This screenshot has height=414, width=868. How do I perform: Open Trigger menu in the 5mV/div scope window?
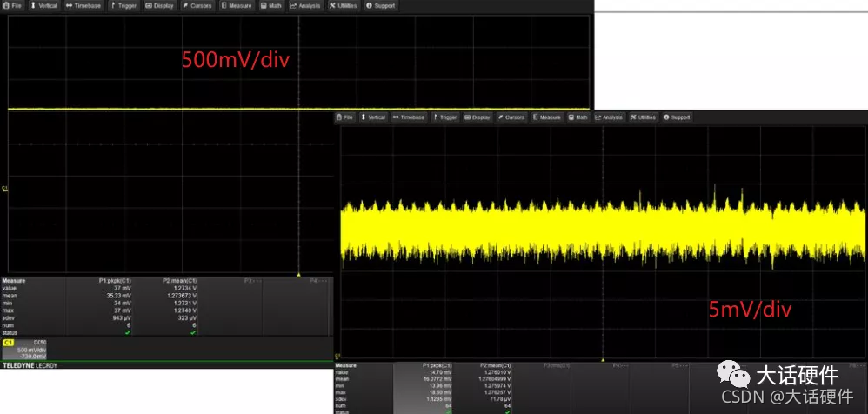(445, 117)
